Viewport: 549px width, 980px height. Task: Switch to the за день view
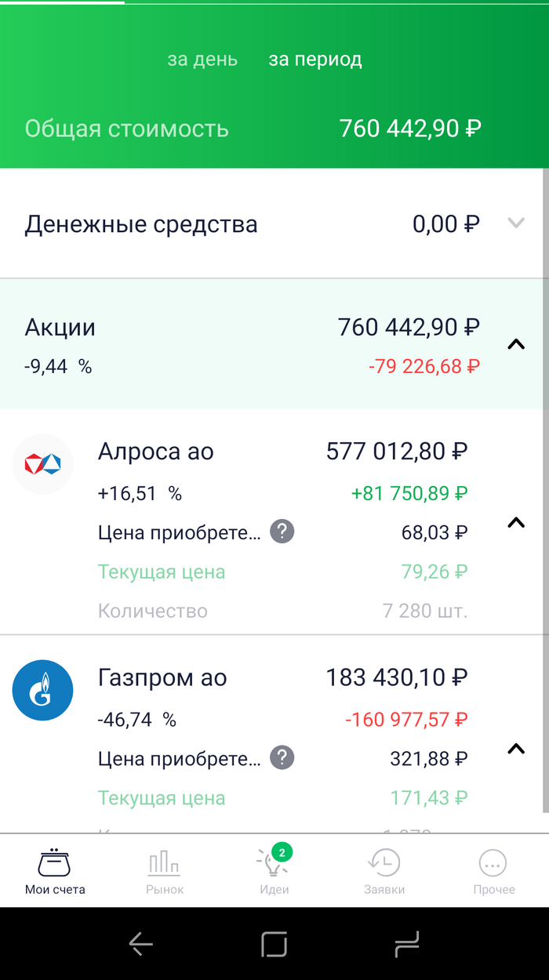click(x=202, y=60)
